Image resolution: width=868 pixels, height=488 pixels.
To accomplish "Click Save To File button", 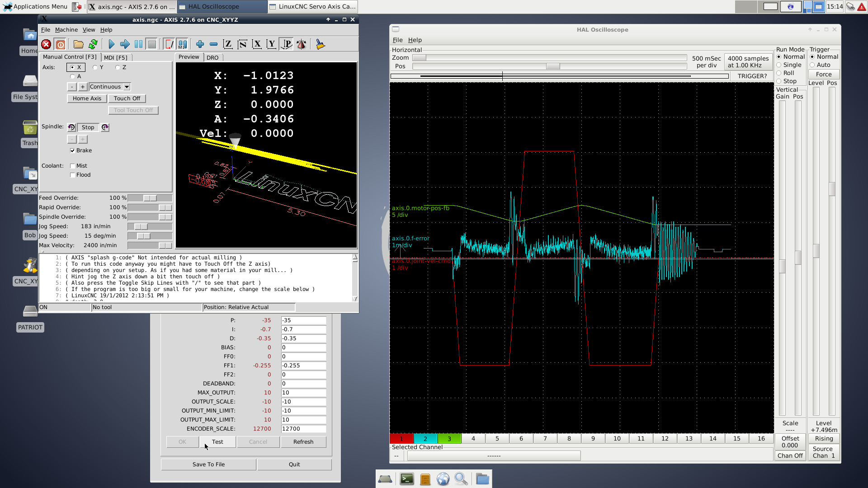I will (x=208, y=465).
